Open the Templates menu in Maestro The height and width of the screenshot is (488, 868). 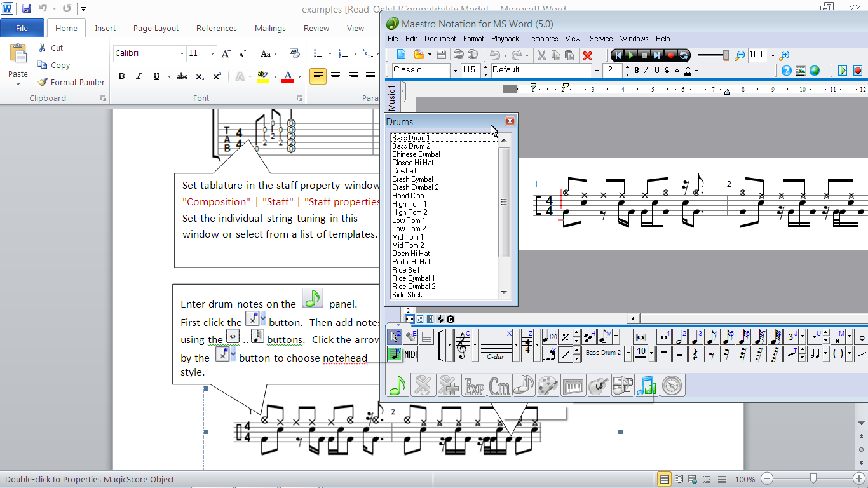pos(543,39)
